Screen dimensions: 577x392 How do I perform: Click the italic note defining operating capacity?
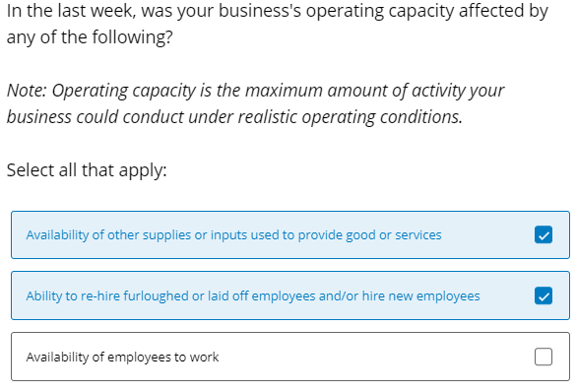255,103
